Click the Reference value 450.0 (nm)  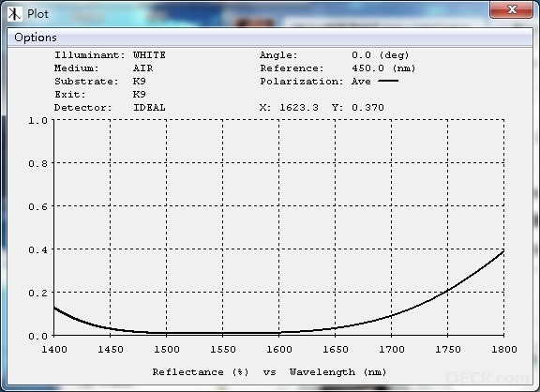(383, 68)
